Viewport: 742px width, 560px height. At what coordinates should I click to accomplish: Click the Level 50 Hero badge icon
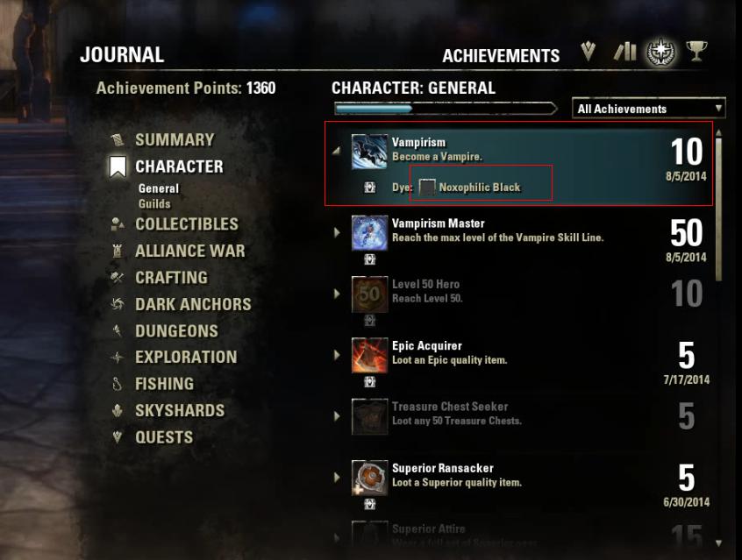click(369, 294)
